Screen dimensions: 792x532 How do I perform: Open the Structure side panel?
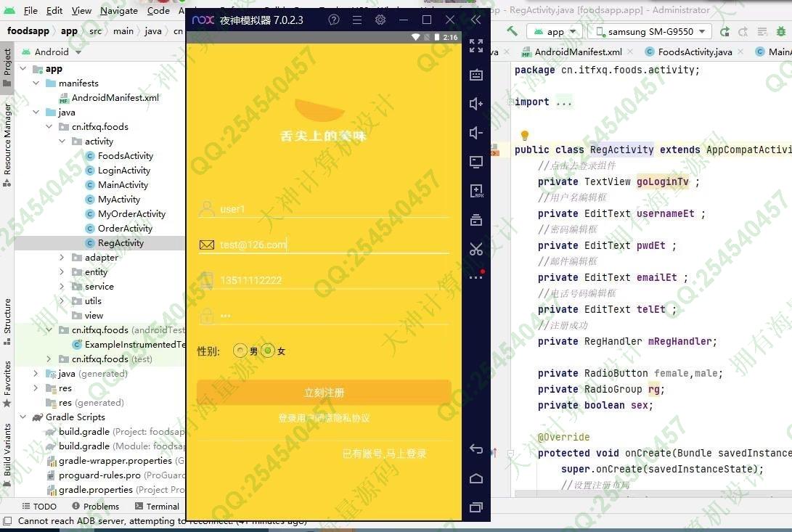pyautogui.click(x=7, y=322)
